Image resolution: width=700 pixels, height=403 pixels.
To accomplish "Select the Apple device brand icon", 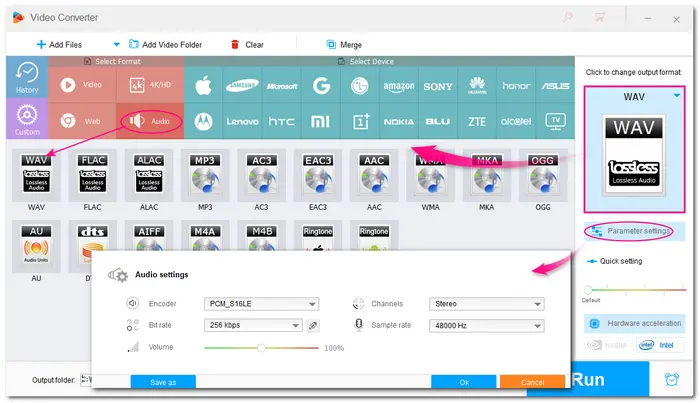I will tap(203, 86).
